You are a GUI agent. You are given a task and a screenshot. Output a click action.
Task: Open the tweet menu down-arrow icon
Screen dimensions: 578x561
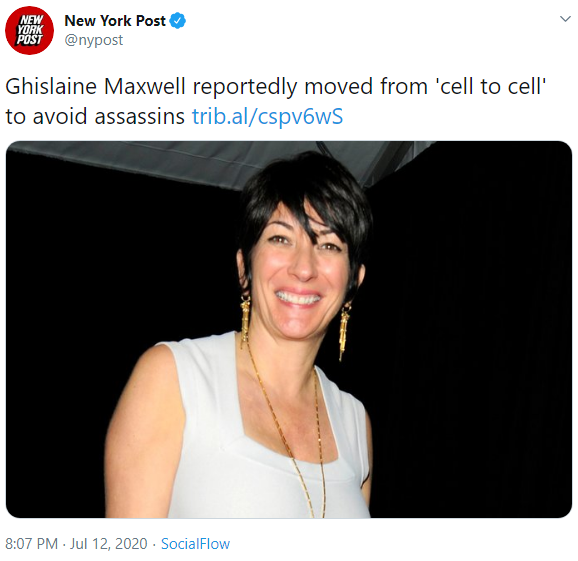pos(565,18)
